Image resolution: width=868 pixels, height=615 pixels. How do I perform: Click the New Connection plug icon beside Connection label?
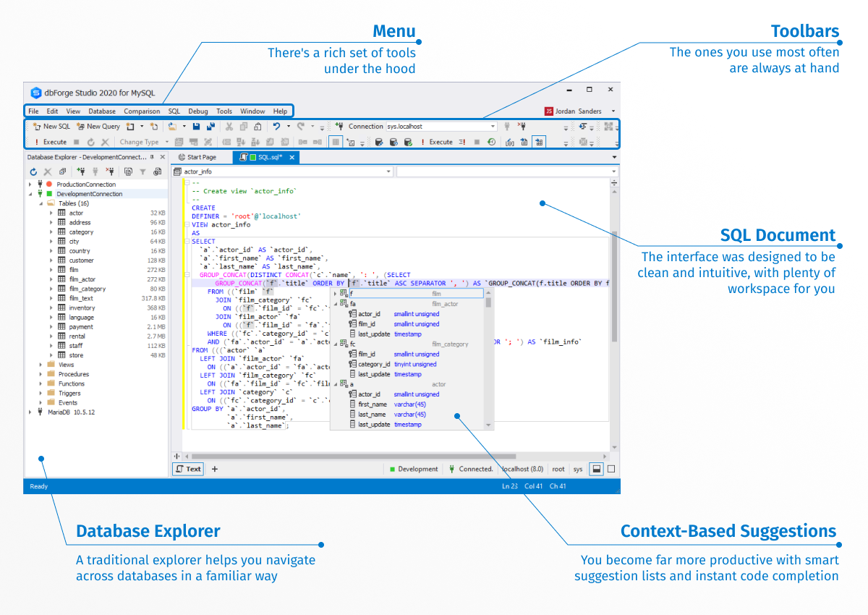[339, 126]
